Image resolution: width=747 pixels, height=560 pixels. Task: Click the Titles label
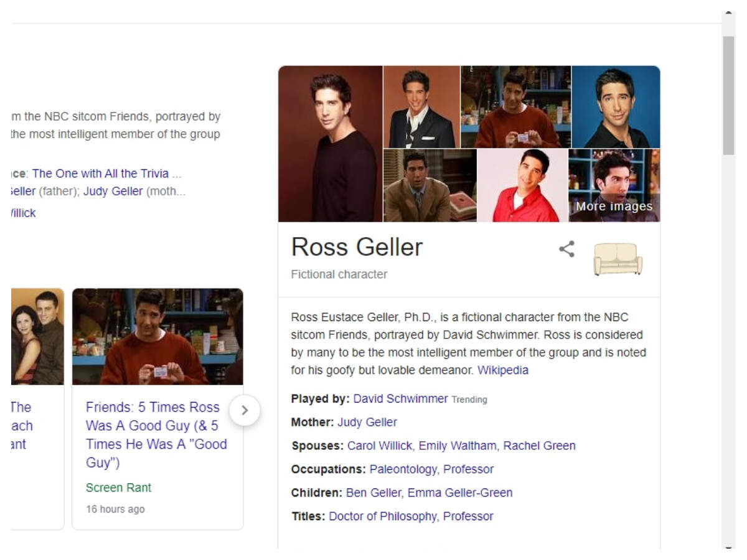point(308,516)
